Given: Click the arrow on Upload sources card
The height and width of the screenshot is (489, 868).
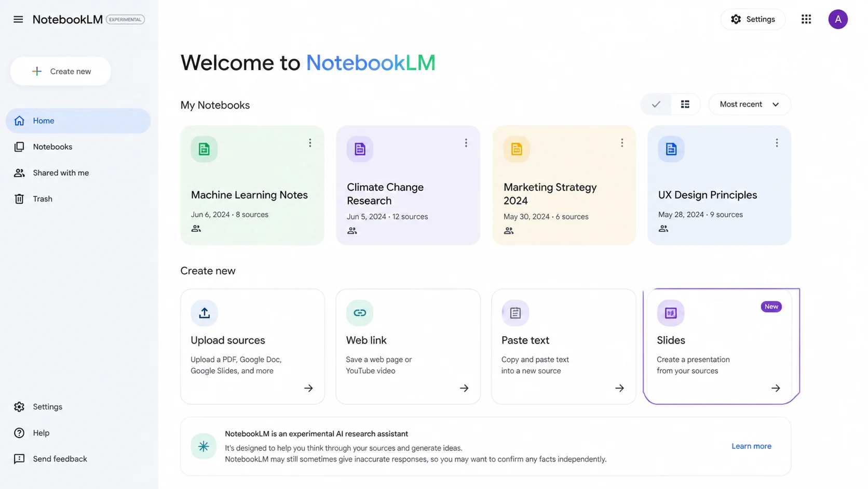Looking at the screenshot, I should [x=308, y=388].
